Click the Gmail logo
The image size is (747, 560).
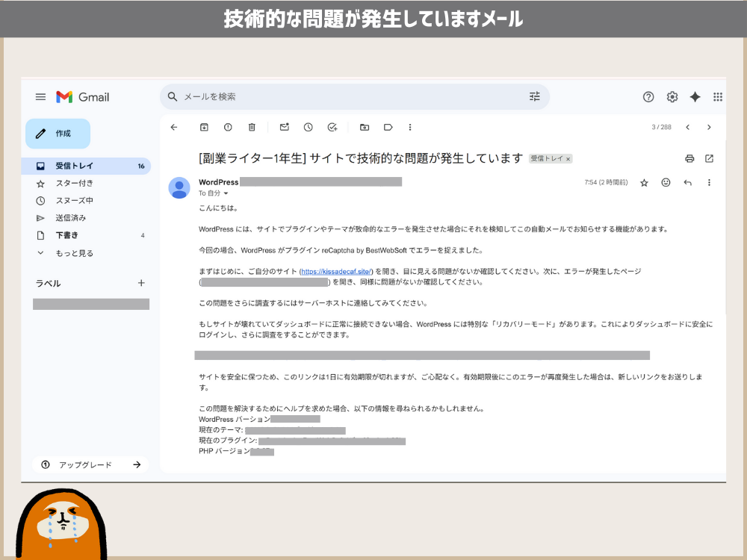click(x=82, y=96)
